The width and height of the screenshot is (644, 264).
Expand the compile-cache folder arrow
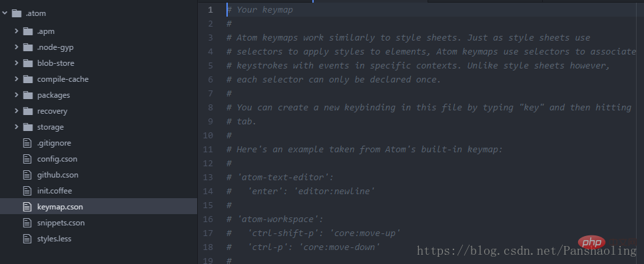pos(17,79)
